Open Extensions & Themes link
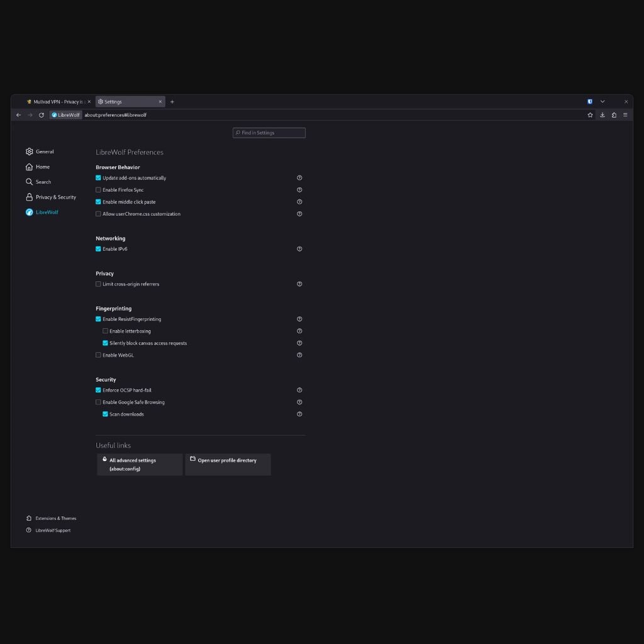Screen dimensions: 644x644 (x=52, y=518)
